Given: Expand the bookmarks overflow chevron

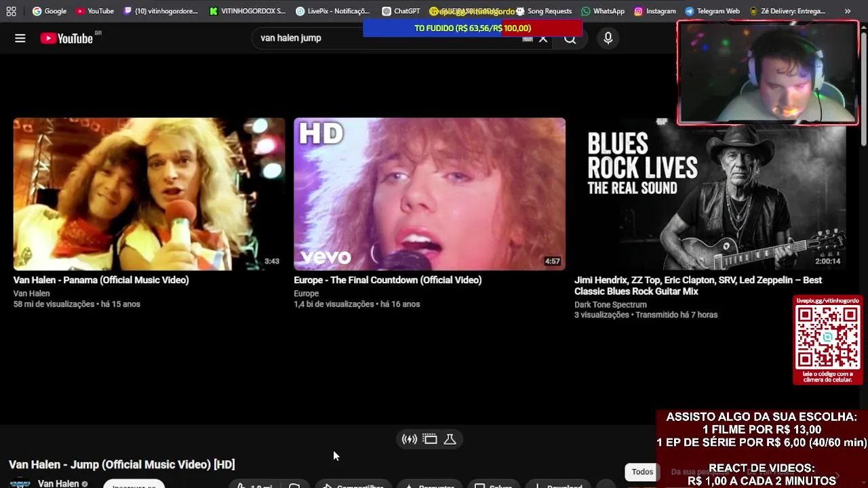Looking at the screenshot, I should (x=848, y=11).
